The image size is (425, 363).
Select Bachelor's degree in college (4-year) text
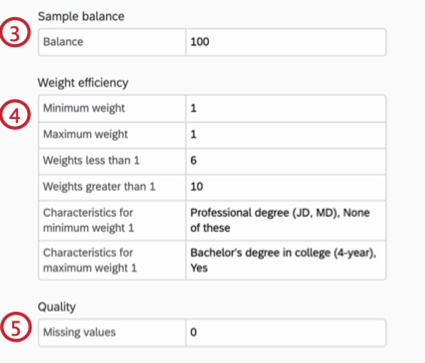(x=282, y=253)
